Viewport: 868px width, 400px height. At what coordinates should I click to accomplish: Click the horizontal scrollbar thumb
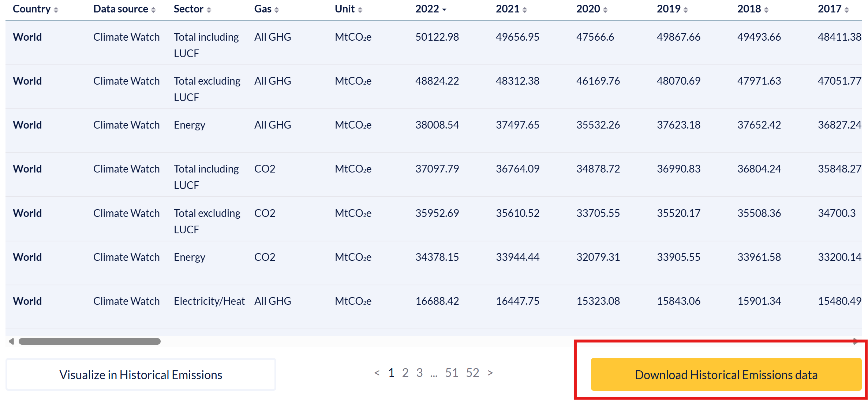(90, 341)
